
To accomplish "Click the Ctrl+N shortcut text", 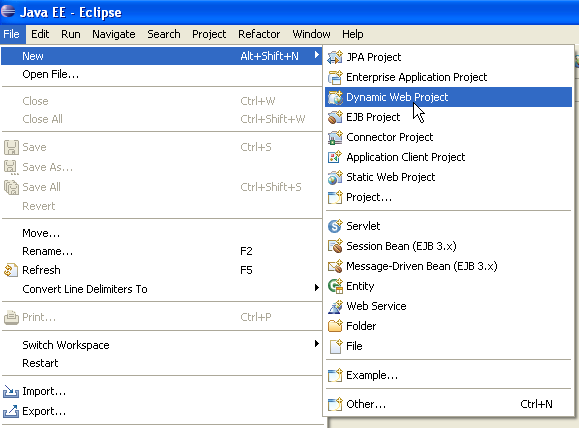I will click(536, 404).
